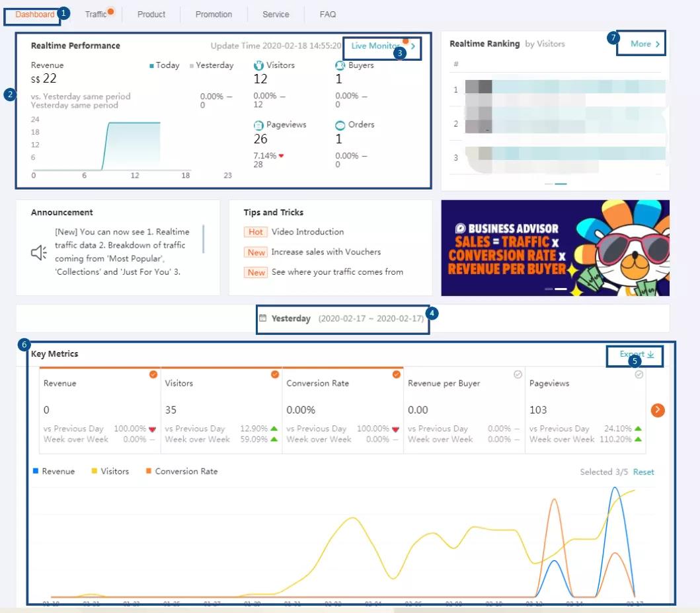Uncheck the Conversion Rate metric card
This screenshot has height=613, width=700.
[397, 375]
